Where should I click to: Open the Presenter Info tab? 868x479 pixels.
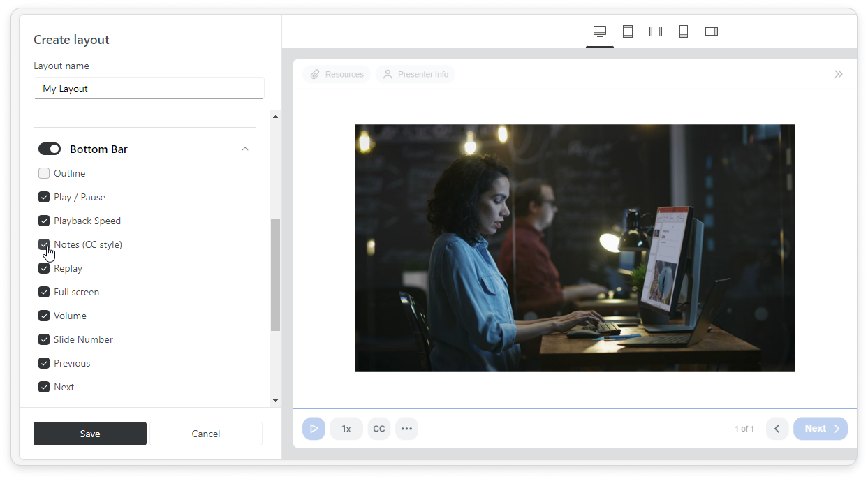(x=415, y=74)
